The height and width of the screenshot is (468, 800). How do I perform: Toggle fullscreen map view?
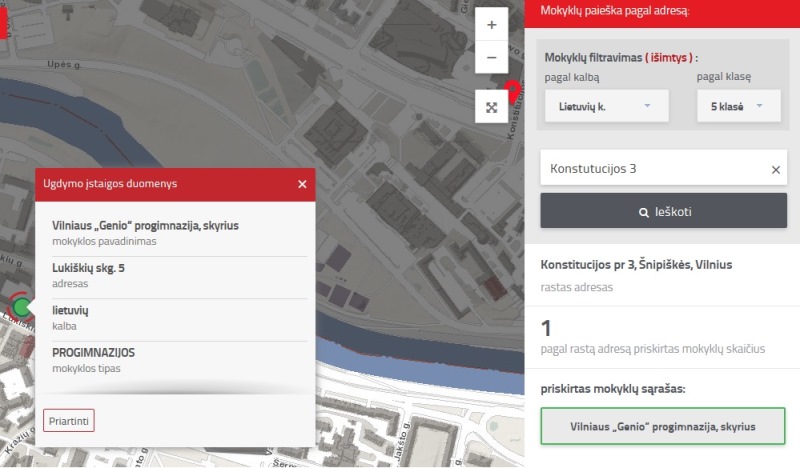click(x=491, y=107)
